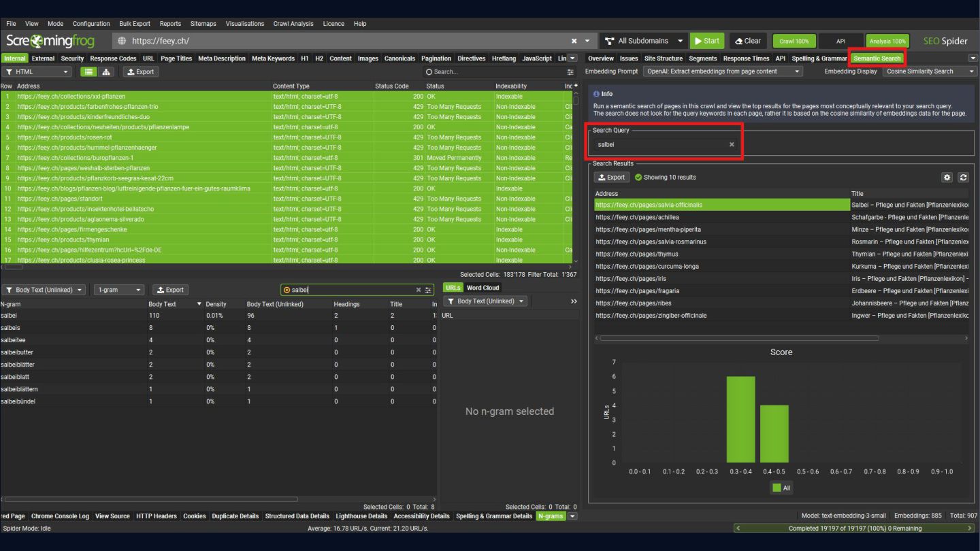Clear the salbei search query
Image resolution: width=980 pixels, height=551 pixels.
(x=732, y=145)
